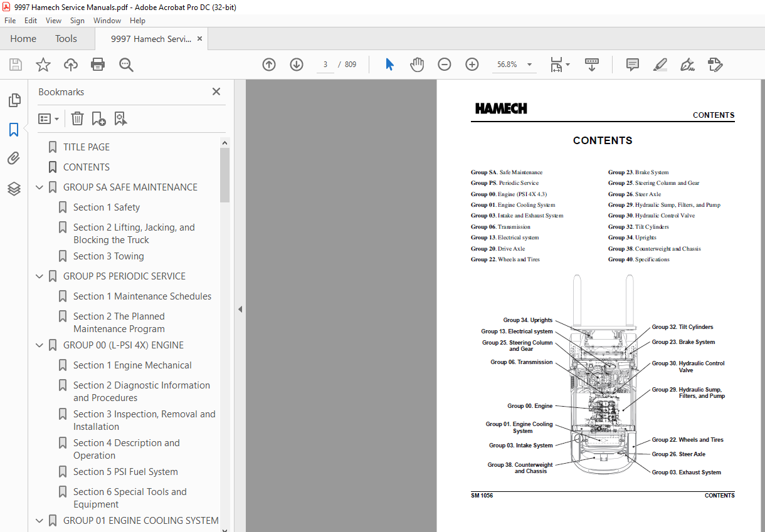Screen dimensions: 765x532
Task: Star this file as a favorite
Action: click(43, 65)
